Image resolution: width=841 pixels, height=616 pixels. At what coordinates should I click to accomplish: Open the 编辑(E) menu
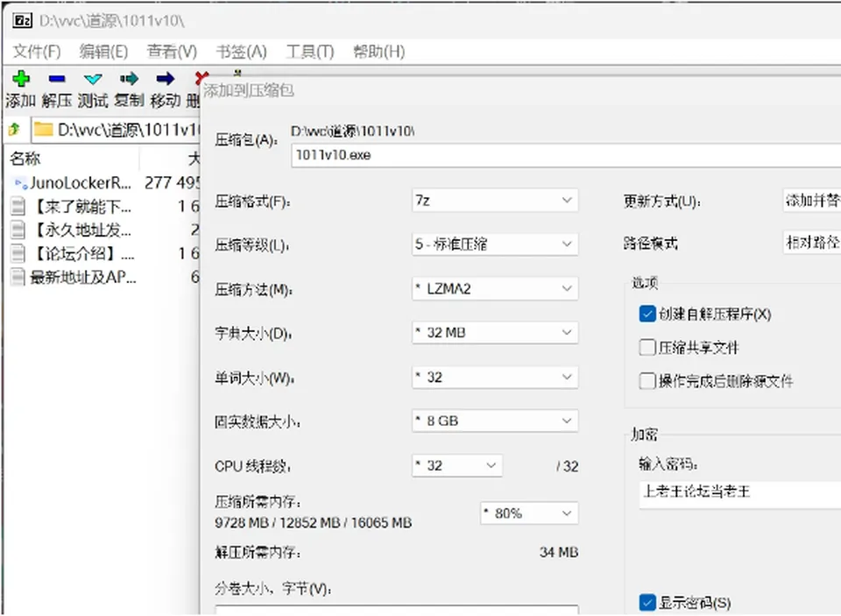coord(103,52)
